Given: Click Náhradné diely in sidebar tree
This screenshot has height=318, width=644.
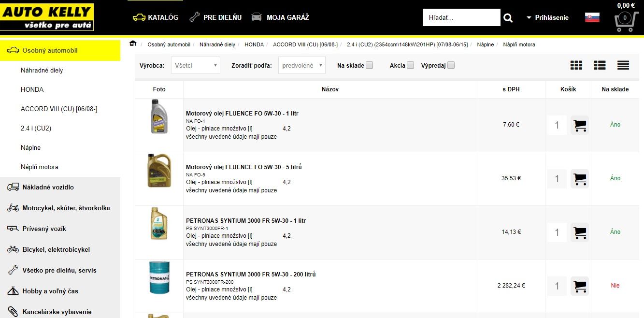Looking at the screenshot, I should click(42, 70).
